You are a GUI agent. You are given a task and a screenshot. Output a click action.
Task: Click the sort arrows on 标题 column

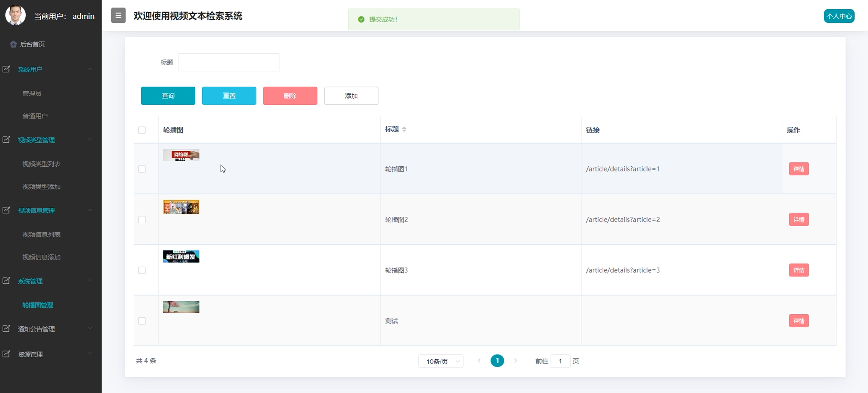pyautogui.click(x=404, y=129)
